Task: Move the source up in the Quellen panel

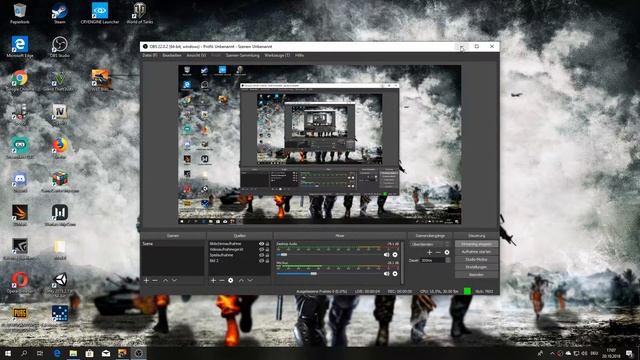Action: [x=241, y=280]
